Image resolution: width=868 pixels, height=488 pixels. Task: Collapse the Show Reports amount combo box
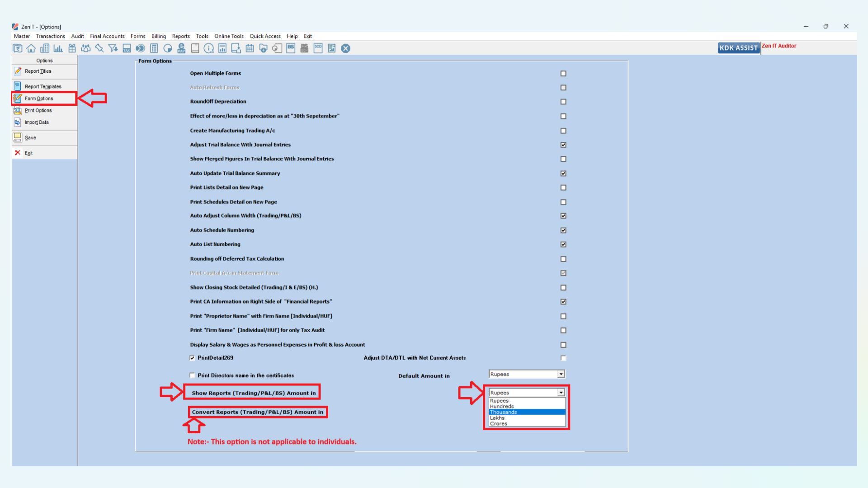pos(561,393)
